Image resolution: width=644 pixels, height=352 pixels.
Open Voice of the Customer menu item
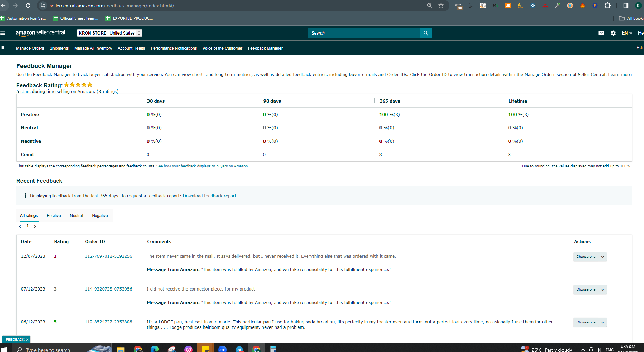[222, 48]
